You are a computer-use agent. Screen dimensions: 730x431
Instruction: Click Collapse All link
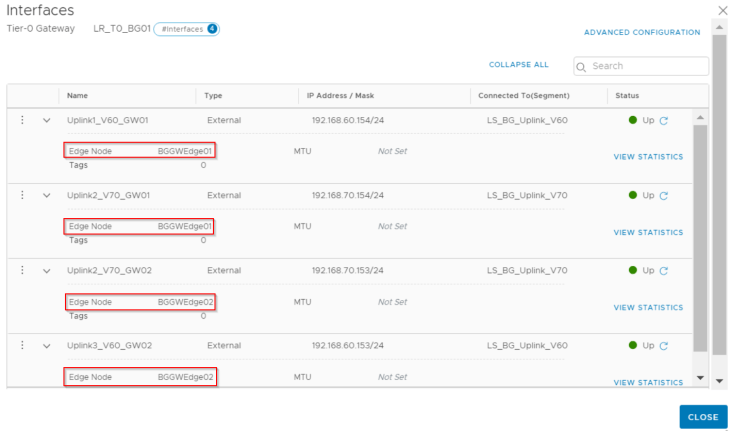coord(518,65)
